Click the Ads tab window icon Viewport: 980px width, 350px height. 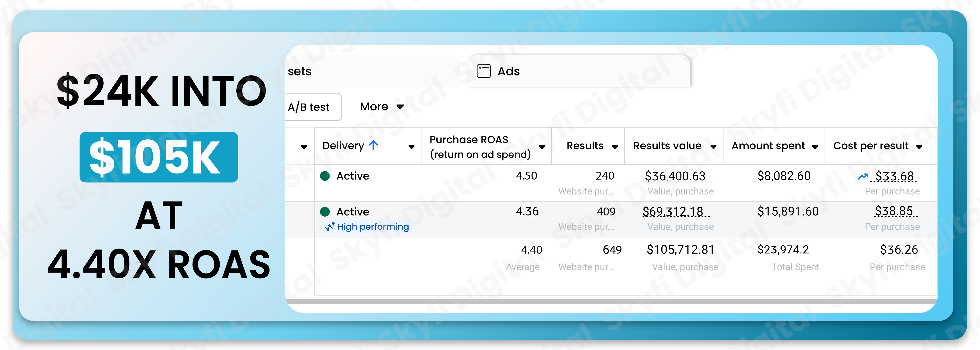click(x=483, y=71)
